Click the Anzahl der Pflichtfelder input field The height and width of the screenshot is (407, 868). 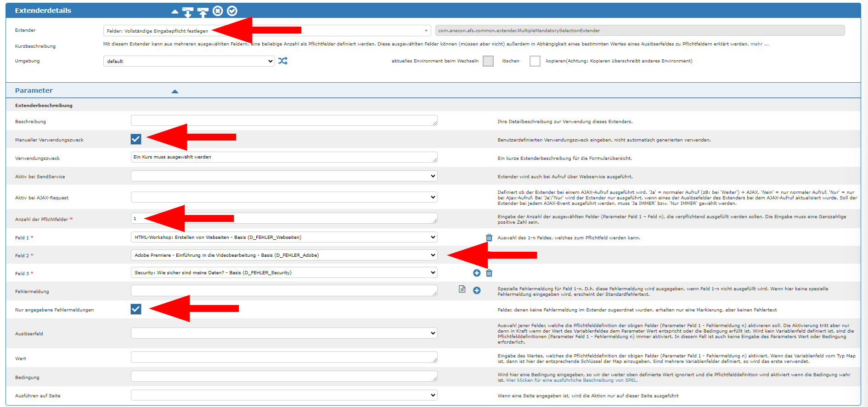pyautogui.click(x=284, y=219)
